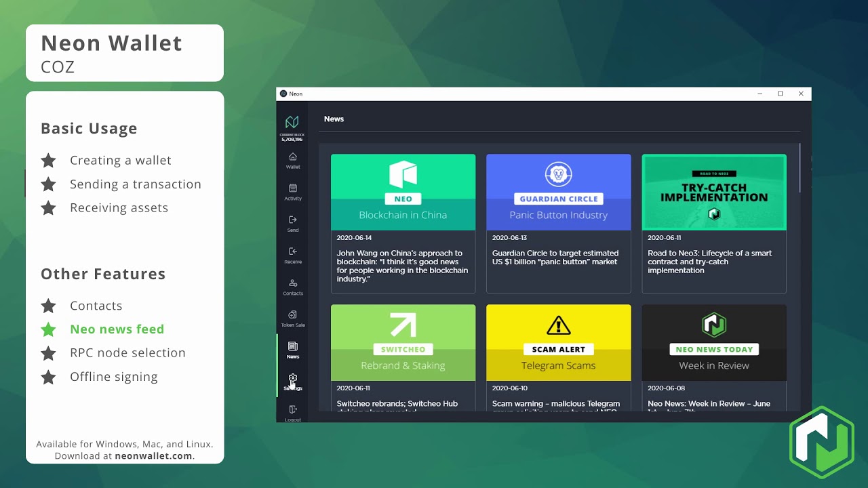Open the Guardian Circle Panic Button card image
The image size is (868, 488).
(558, 192)
